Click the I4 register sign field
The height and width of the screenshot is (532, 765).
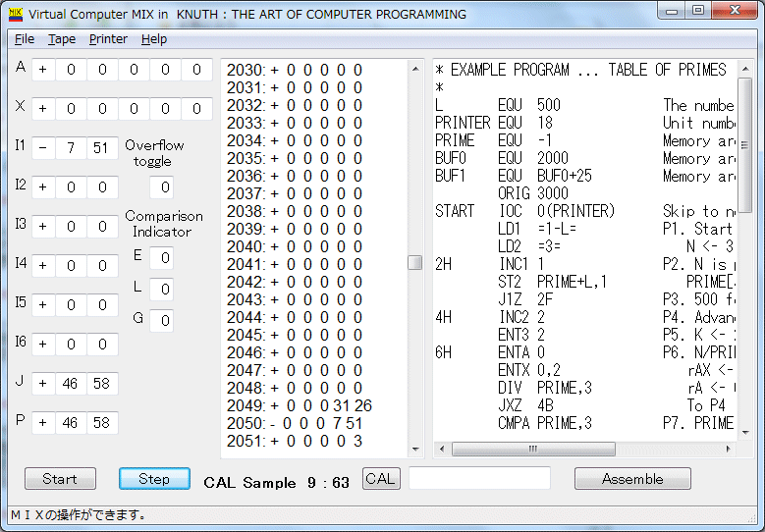43,266
